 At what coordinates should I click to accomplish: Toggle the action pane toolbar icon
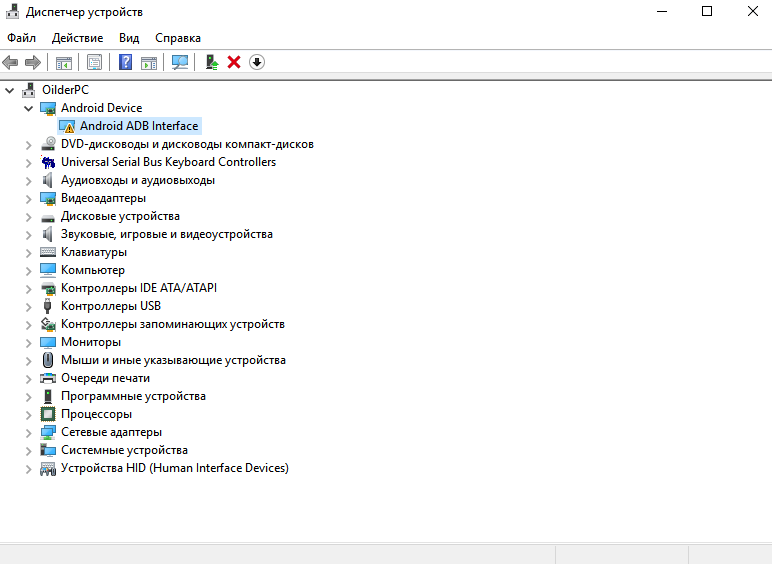(x=149, y=63)
